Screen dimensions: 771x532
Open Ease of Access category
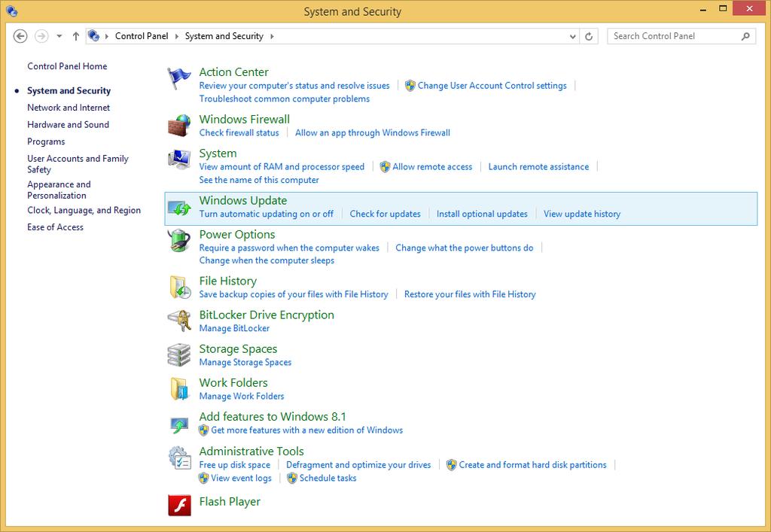pyautogui.click(x=55, y=227)
